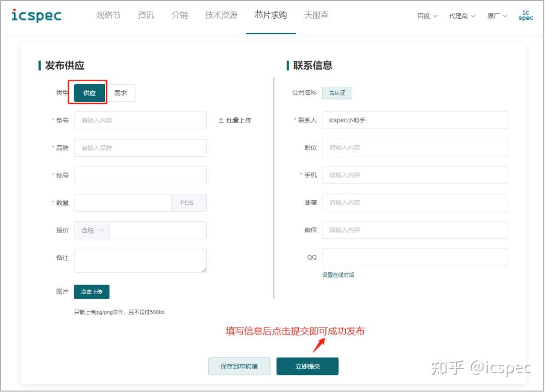Click 点击上传 to upload an image
545x392 pixels.
tap(91, 292)
